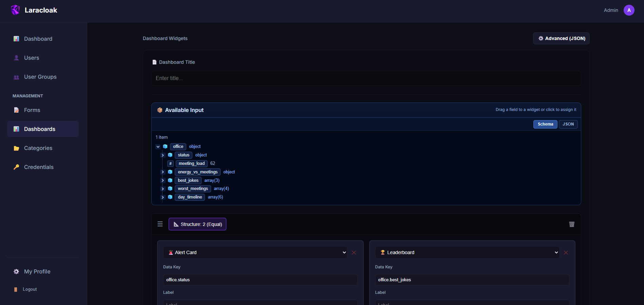Image resolution: width=644 pixels, height=305 pixels.
Task: Open User Groups page
Action: tap(43, 77)
